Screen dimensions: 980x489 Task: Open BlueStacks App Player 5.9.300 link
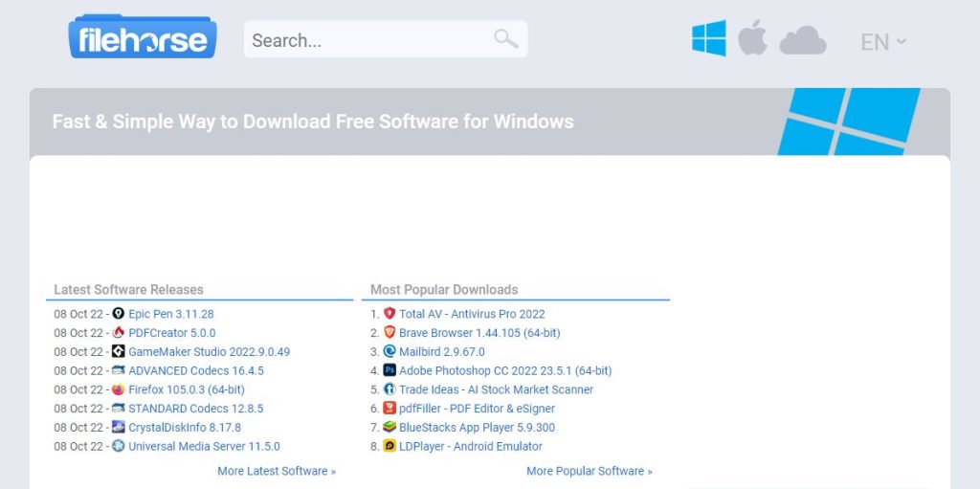coord(477,428)
